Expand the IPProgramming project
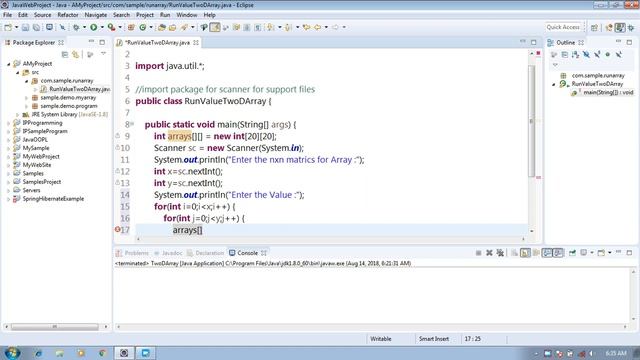Viewport: 640px width, 360px height. [9, 123]
